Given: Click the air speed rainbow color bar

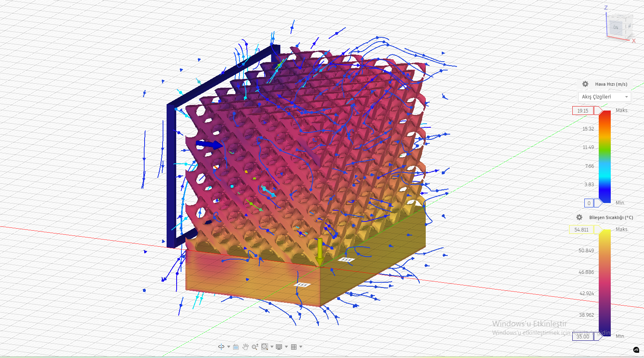Looking at the screenshot, I should click(x=605, y=157).
